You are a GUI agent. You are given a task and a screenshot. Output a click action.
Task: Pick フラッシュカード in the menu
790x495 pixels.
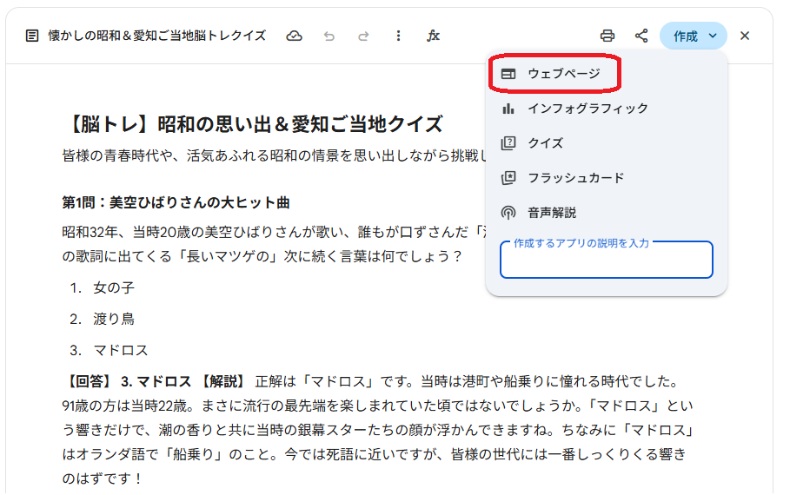pos(575,178)
